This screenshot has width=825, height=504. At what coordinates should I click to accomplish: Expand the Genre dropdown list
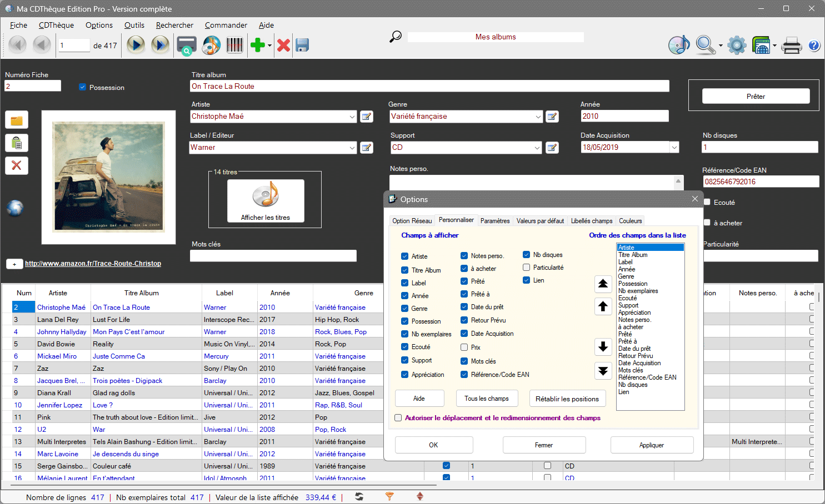[538, 117]
